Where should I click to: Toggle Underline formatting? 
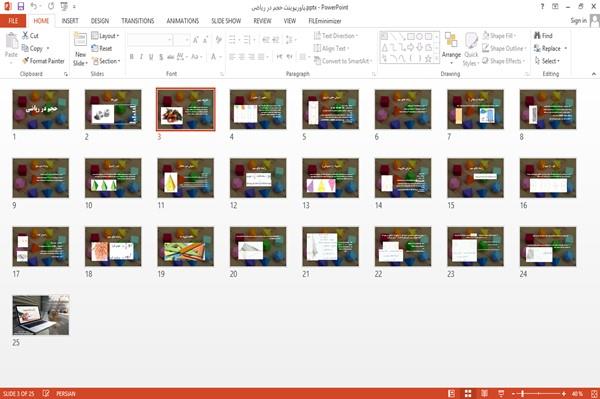pyautogui.click(x=151, y=57)
